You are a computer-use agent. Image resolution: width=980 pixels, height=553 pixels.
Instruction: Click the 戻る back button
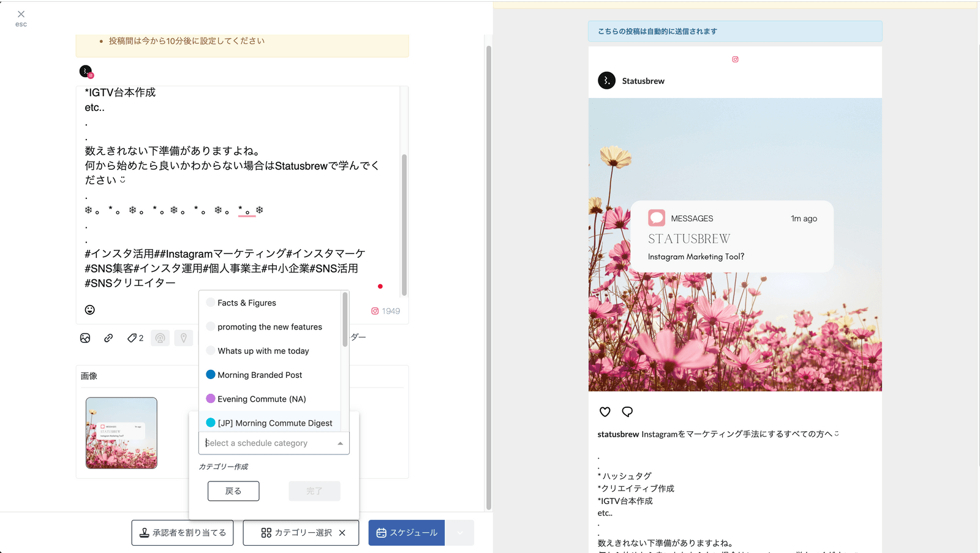(x=233, y=491)
